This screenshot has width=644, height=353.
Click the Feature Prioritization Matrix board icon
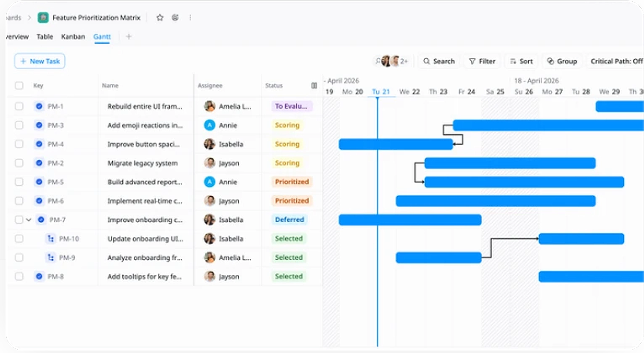click(43, 18)
